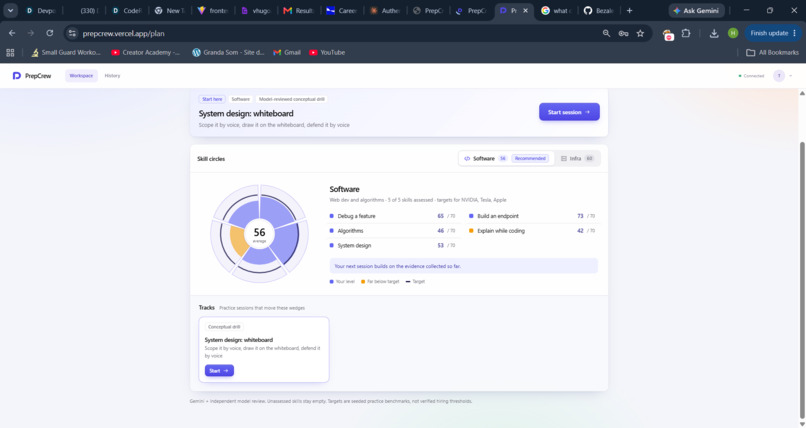Open the Chrome apps grid icon
This screenshot has height=428, width=806.
click(10, 52)
